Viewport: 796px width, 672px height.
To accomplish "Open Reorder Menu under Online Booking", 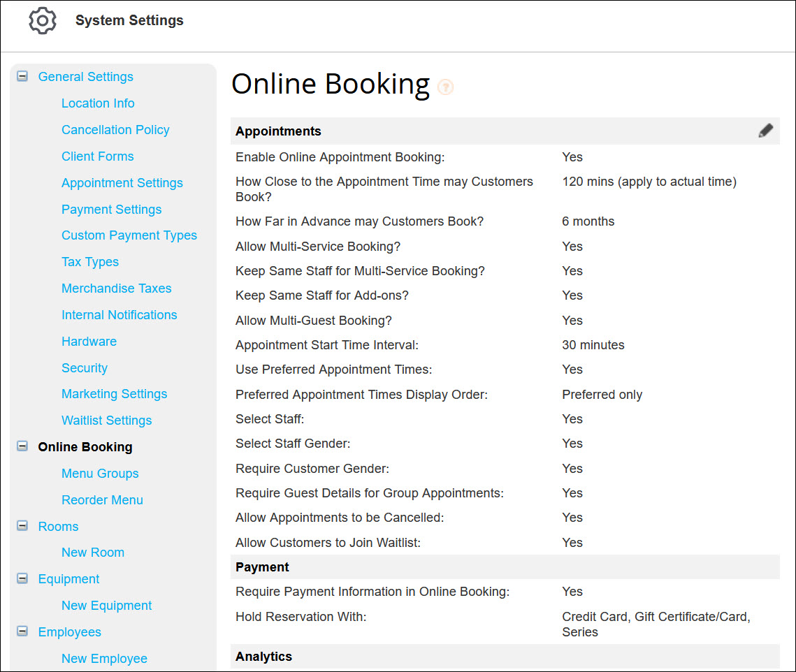I will point(102,499).
